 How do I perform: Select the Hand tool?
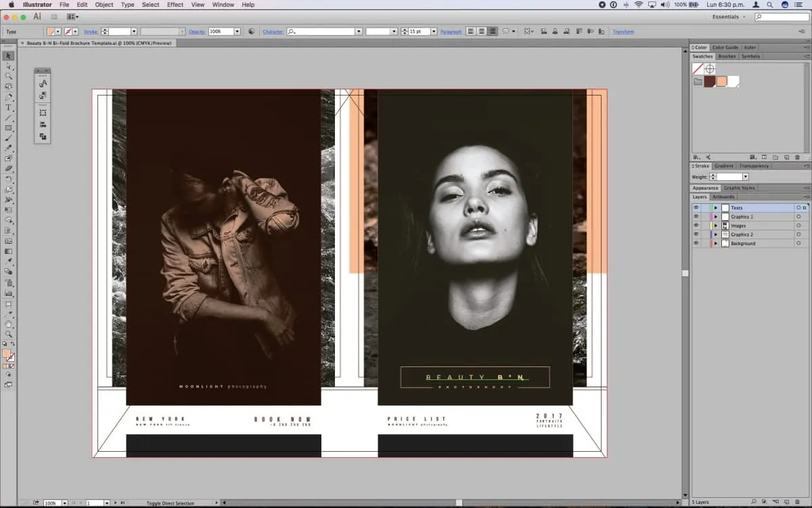coord(9,323)
